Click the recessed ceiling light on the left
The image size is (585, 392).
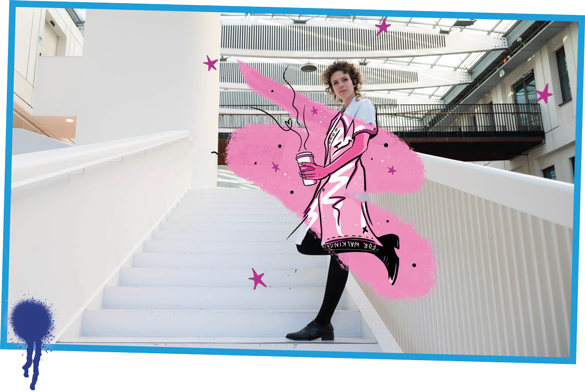coord(70,121)
